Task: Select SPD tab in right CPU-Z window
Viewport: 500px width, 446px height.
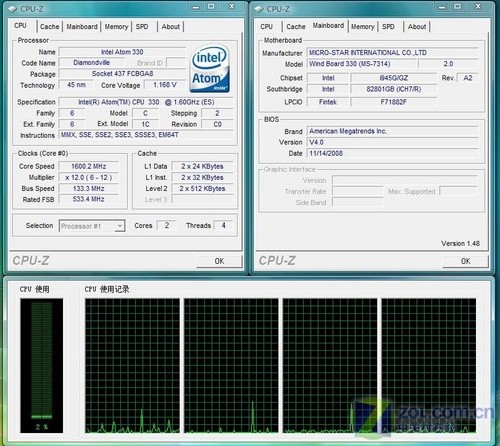Action: click(388, 27)
